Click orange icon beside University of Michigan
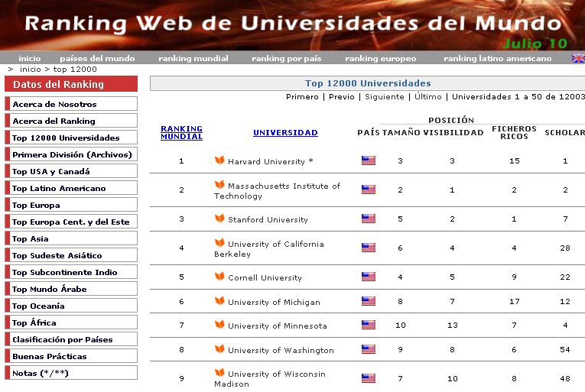This screenshot has height=392, width=585. [219, 300]
